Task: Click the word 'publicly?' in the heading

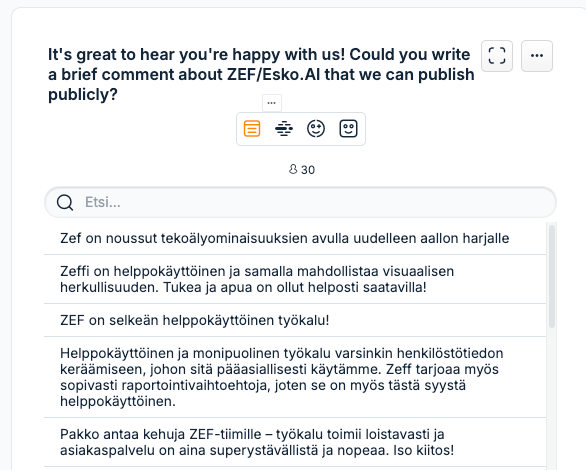Action: (x=83, y=95)
